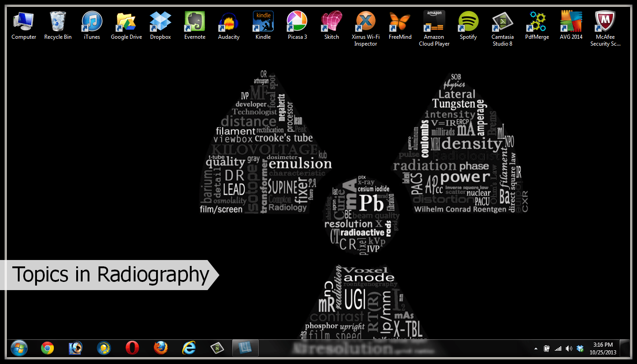Select the PdfMerge desktop shortcut
Screen dimensions: 637x364
coord(537,25)
